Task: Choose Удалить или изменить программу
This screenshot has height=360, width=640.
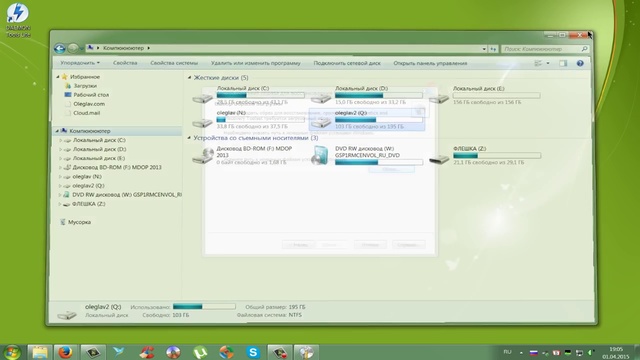Action: click(x=256, y=63)
